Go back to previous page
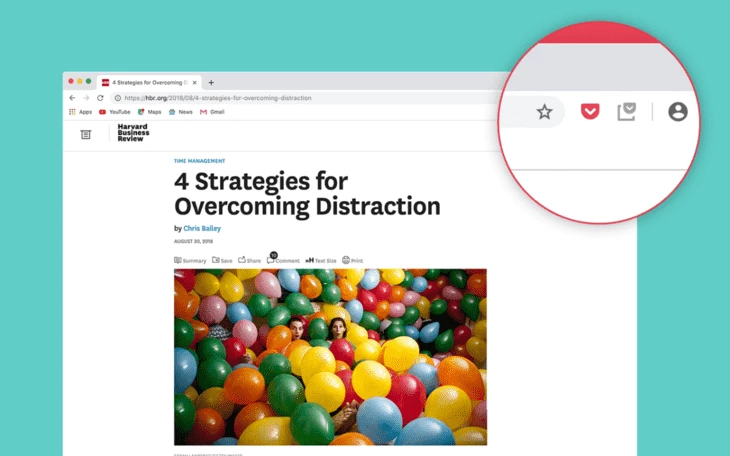The image size is (730, 456). [x=72, y=98]
